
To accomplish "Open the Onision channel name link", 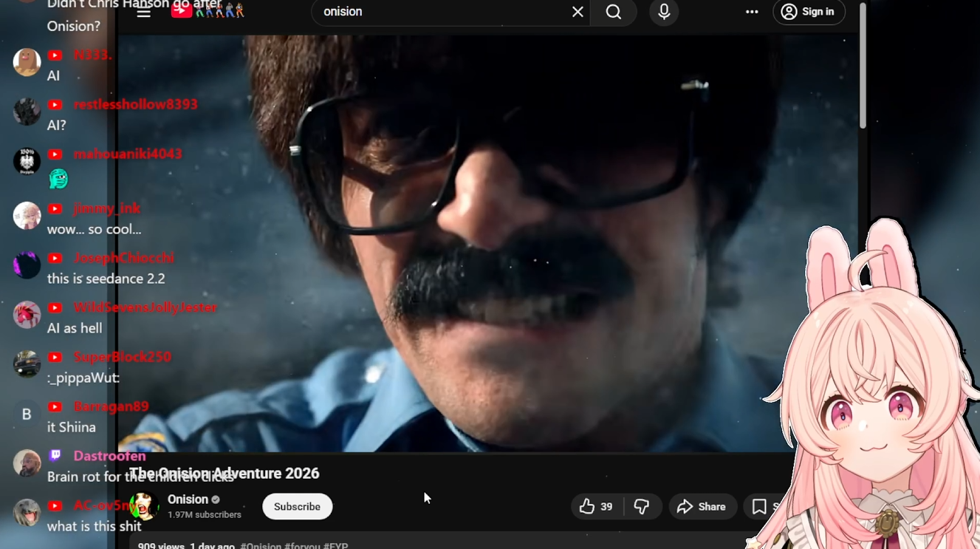I will [188, 499].
